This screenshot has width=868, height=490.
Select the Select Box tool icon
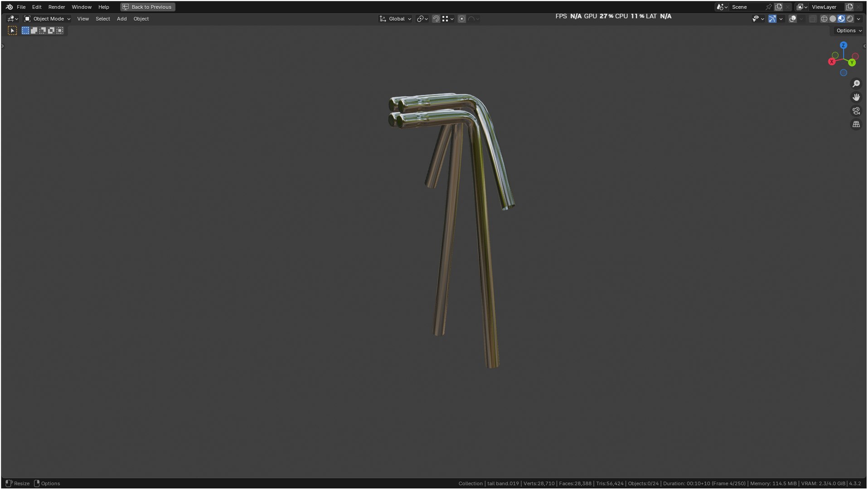(x=12, y=30)
